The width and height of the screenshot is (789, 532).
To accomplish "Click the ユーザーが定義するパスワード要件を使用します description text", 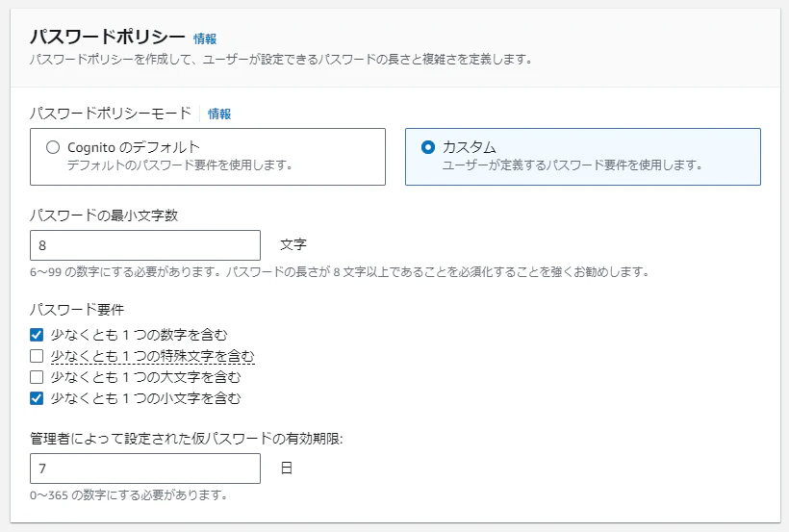I will pos(573,165).
